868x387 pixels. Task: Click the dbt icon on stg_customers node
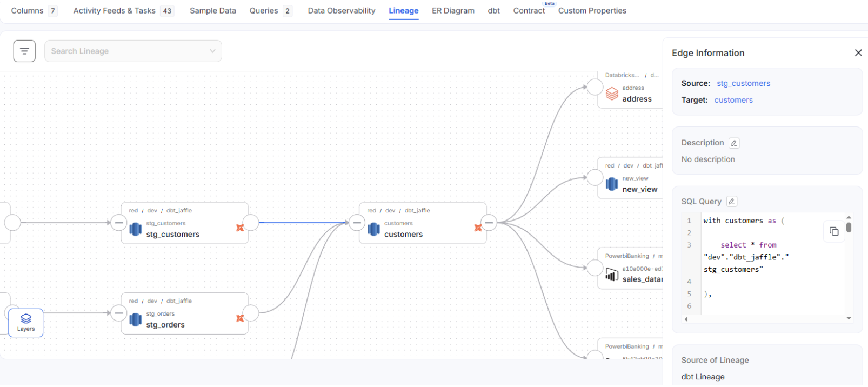[x=240, y=228]
